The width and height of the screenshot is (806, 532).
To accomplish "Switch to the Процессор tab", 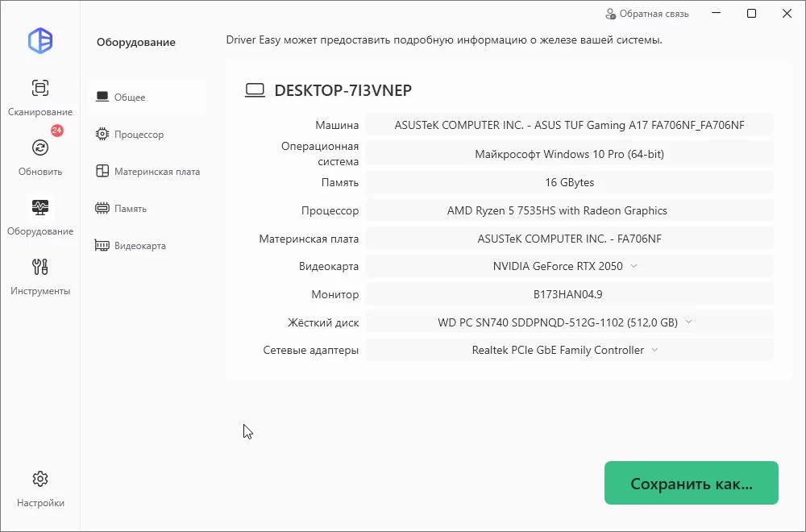I will click(x=148, y=134).
